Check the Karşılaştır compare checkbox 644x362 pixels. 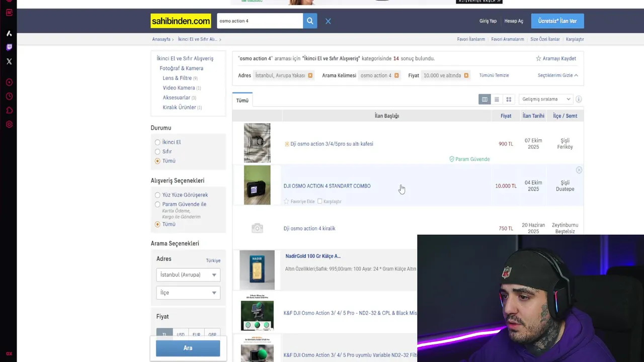[x=319, y=201]
